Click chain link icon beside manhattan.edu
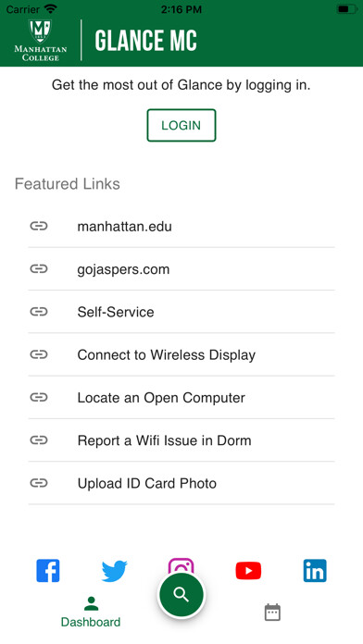This screenshot has width=363, height=644. (39, 226)
